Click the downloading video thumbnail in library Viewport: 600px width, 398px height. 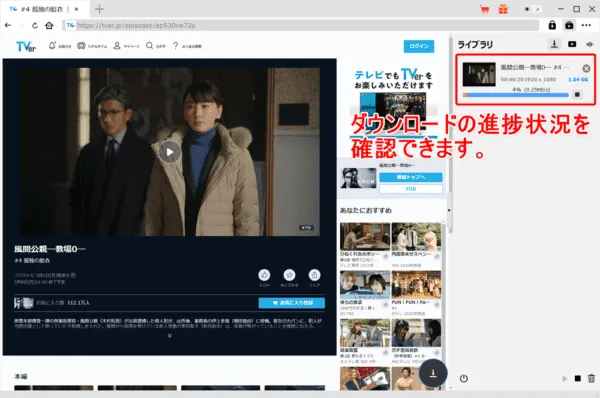479,74
